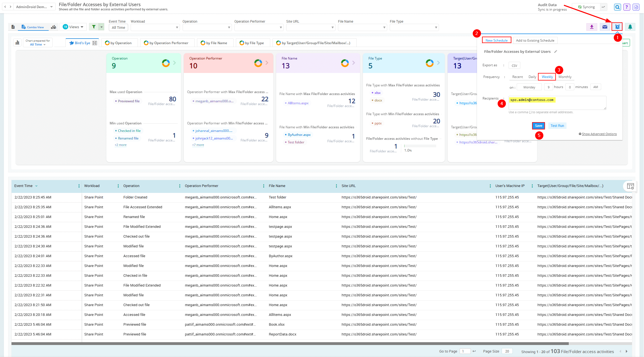Switch frequency to Monthly
This screenshot has height=357, width=644.
point(565,77)
